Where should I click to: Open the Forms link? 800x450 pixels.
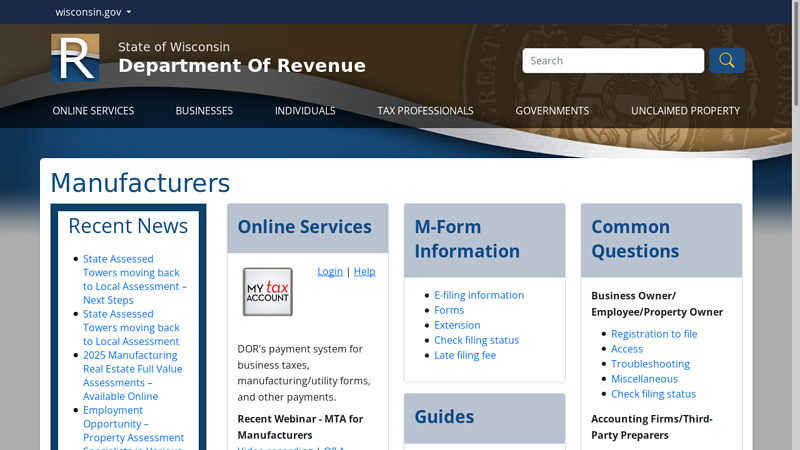pos(449,310)
